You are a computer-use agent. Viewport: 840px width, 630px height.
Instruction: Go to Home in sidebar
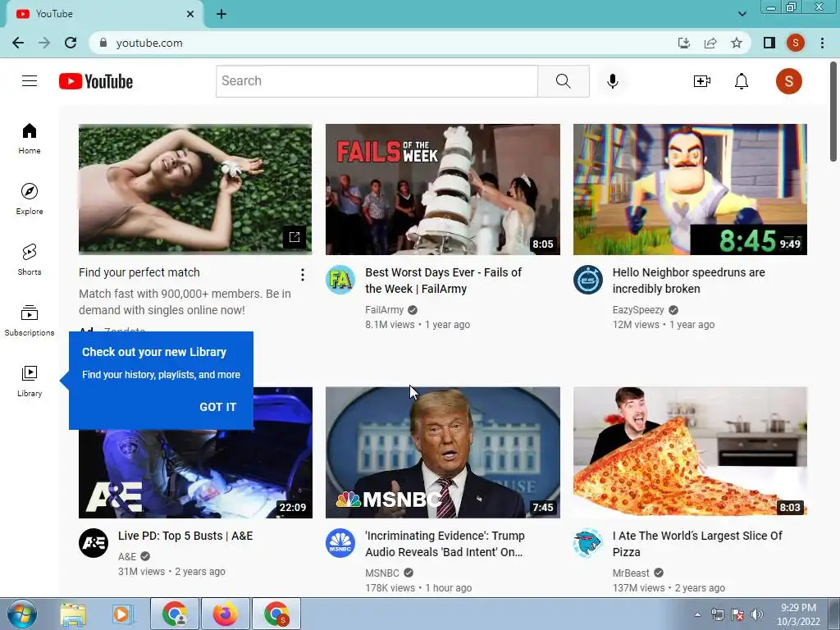30,139
